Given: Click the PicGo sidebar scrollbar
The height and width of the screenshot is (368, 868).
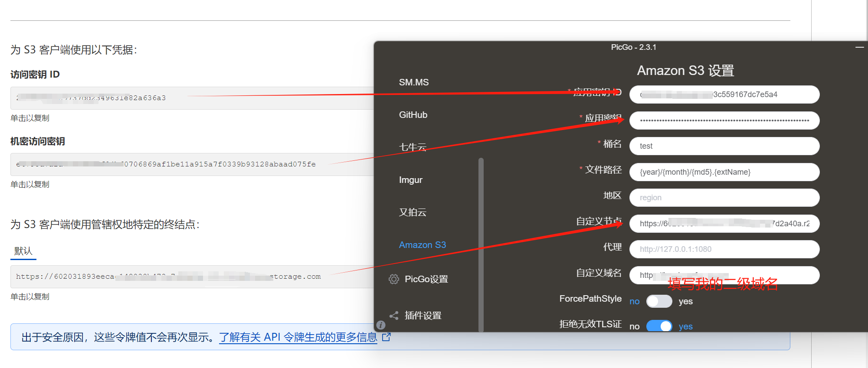Looking at the screenshot, I should pyautogui.click(x=481, y=243).
